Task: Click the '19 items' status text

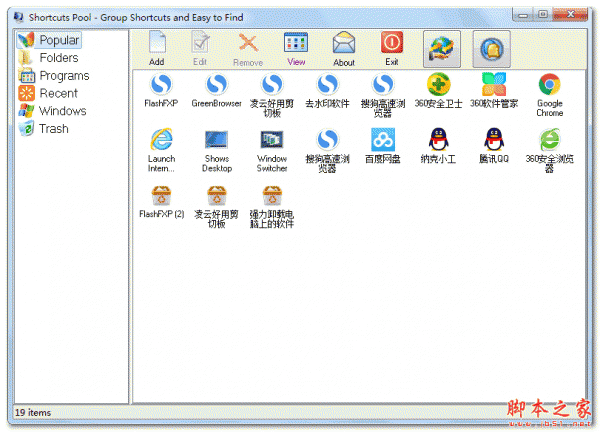Action: pos(33,412)
